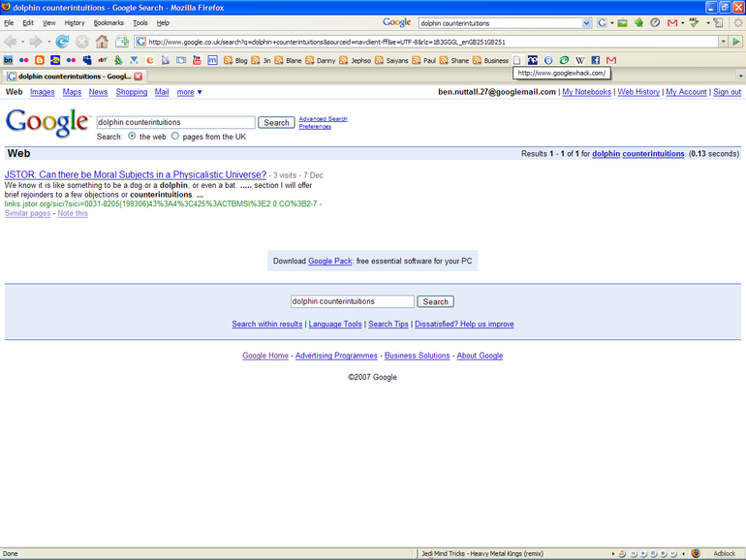Open the Tools menu
Screen dimensions: 746x560
pos(140,23)
